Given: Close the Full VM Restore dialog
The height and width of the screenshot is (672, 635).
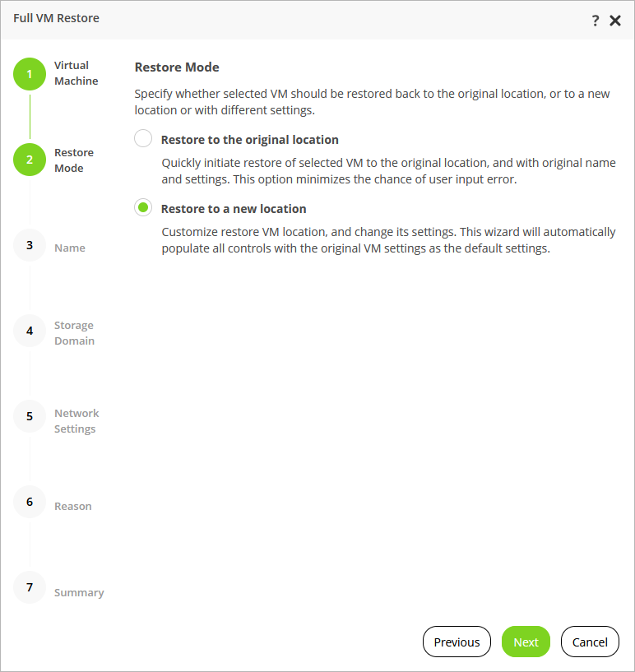Looking at the screenshot, I should coord(615,21).
